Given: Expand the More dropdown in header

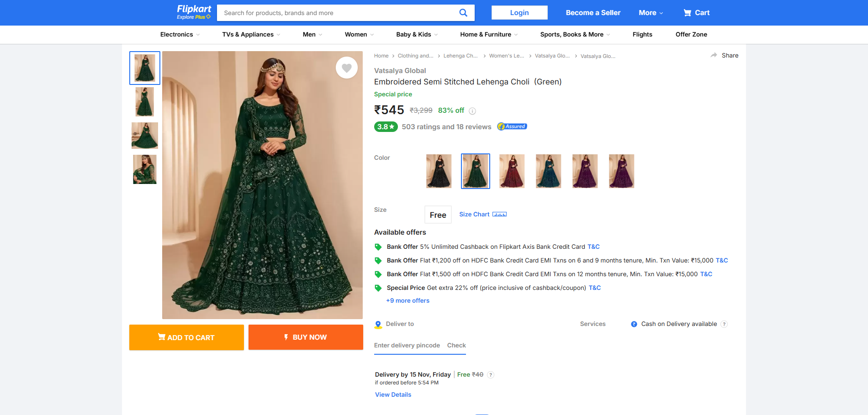Looking at the screenshot, I should tap(651, 13).
